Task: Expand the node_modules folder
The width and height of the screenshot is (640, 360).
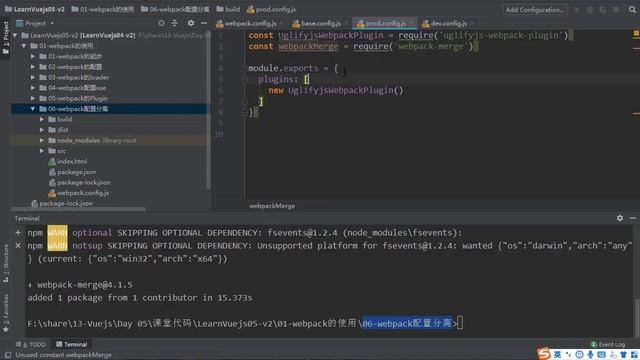Action: (x=42, y=140)
